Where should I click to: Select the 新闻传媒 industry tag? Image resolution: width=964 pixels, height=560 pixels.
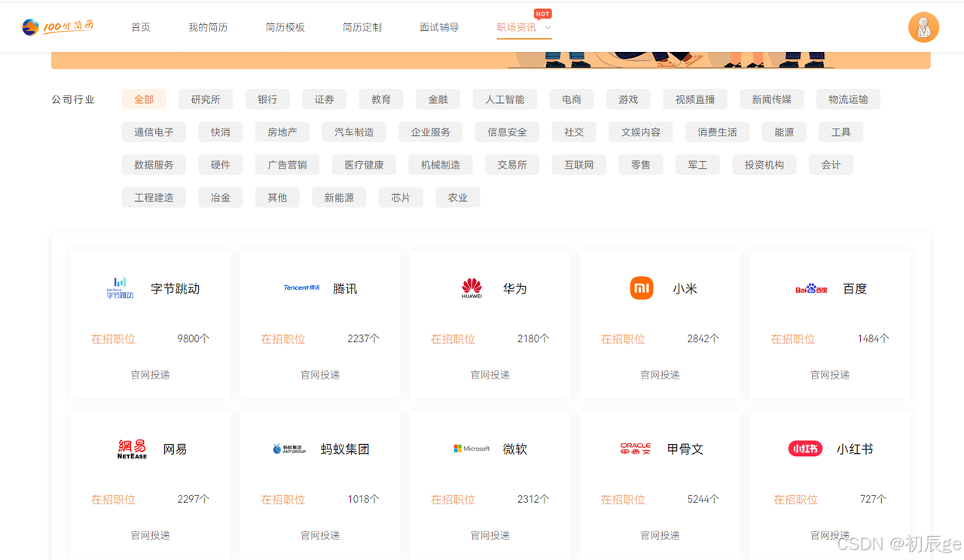click(772, 99)
